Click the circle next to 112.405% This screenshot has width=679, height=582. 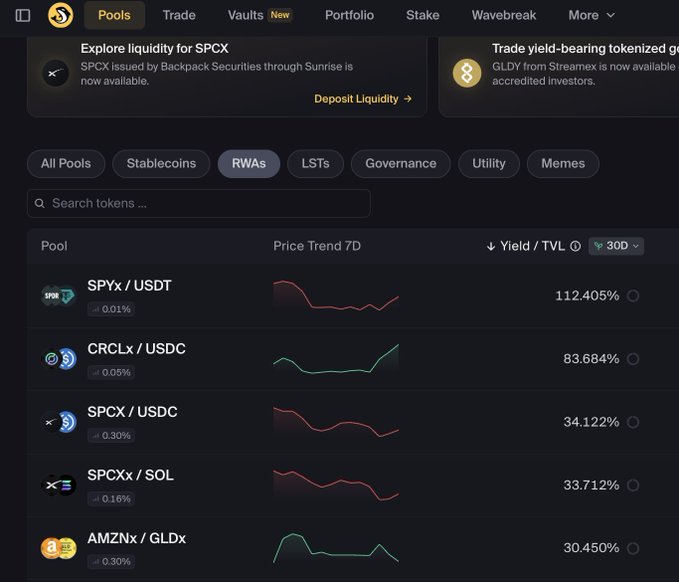[633, 296]
